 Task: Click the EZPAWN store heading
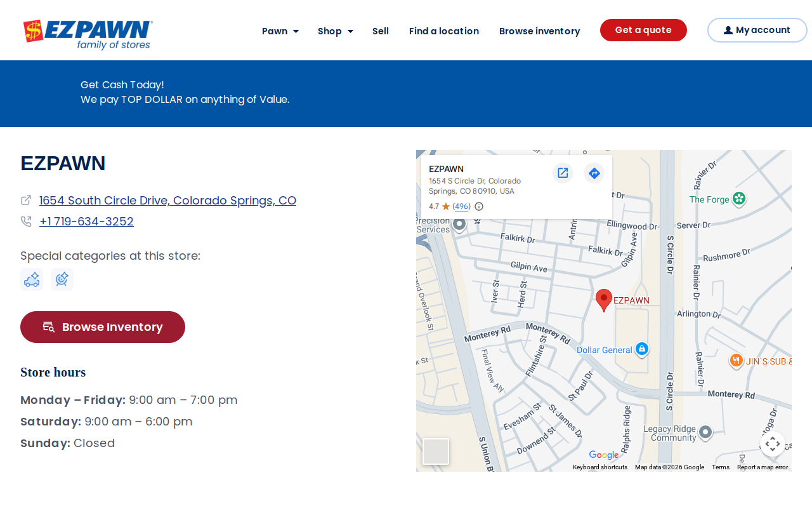[63, 163]
